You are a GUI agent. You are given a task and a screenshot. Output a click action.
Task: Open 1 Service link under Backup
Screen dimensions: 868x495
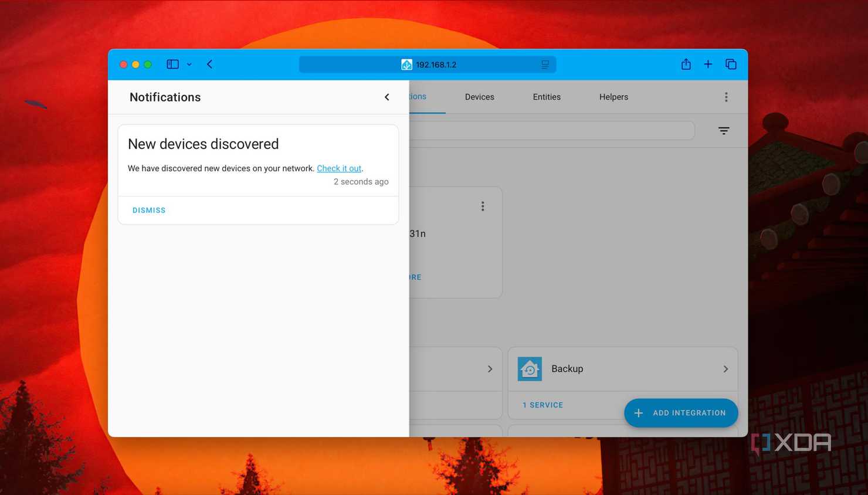(x=542, y=405)
